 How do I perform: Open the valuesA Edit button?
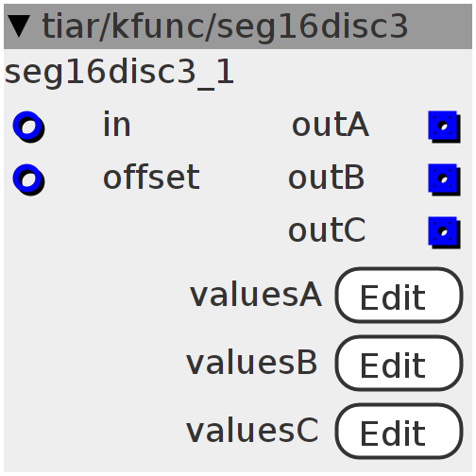pyautogui.click(x=399, y=296)
